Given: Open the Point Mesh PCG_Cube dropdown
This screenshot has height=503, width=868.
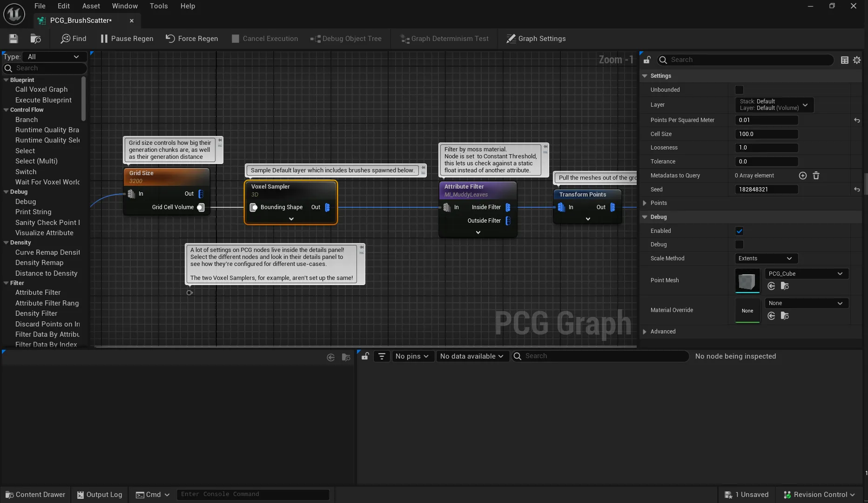Looking at the screenshot, I should coord(806,273).
